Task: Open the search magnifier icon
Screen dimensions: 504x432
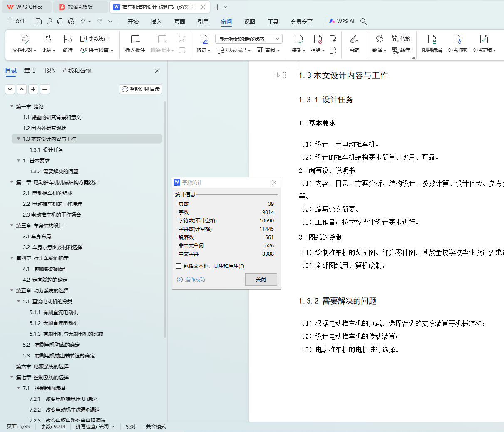Action: click(x=363, y=21)
